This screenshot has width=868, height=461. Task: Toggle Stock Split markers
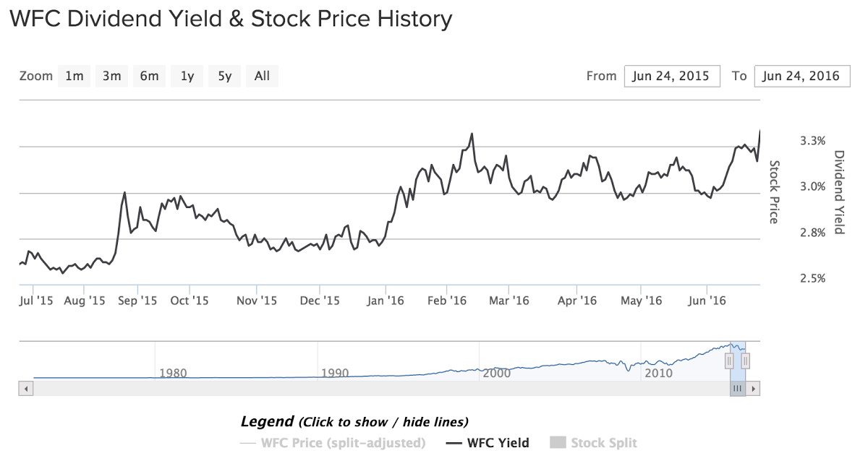pyautogui.click(x=594, y=443)
